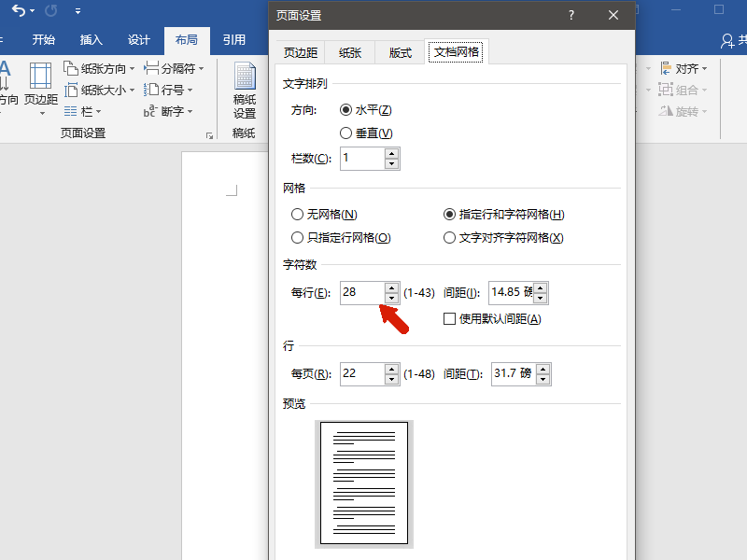Image resolution: width=747 pixels, height=560 pixels.
Task: Select the 文档网格 dialog tab
Action: point(456,51)
